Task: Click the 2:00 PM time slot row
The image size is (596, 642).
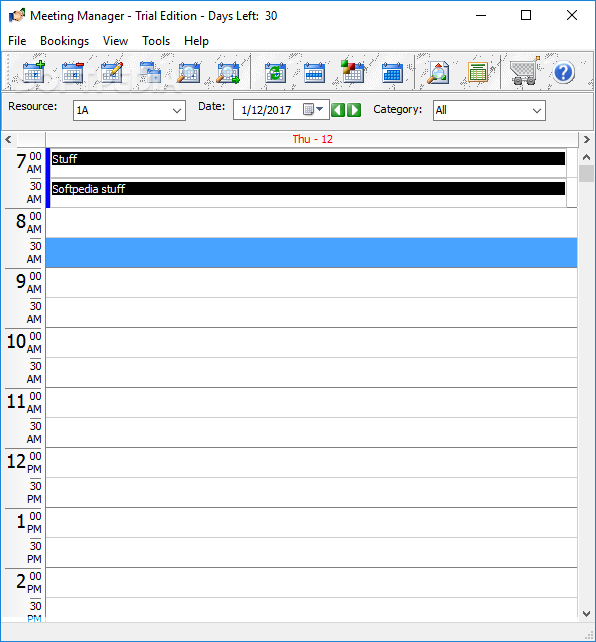Action: 312,583
